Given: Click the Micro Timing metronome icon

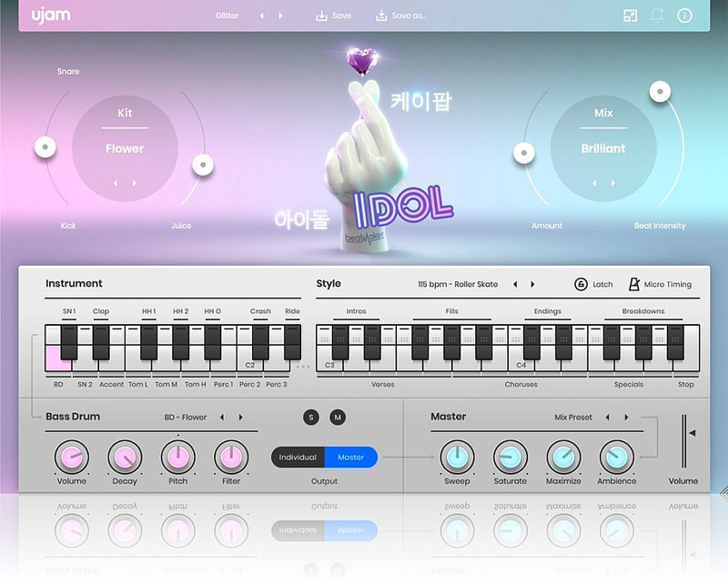Looking at the screenshot, I should [x=634, y=284].
